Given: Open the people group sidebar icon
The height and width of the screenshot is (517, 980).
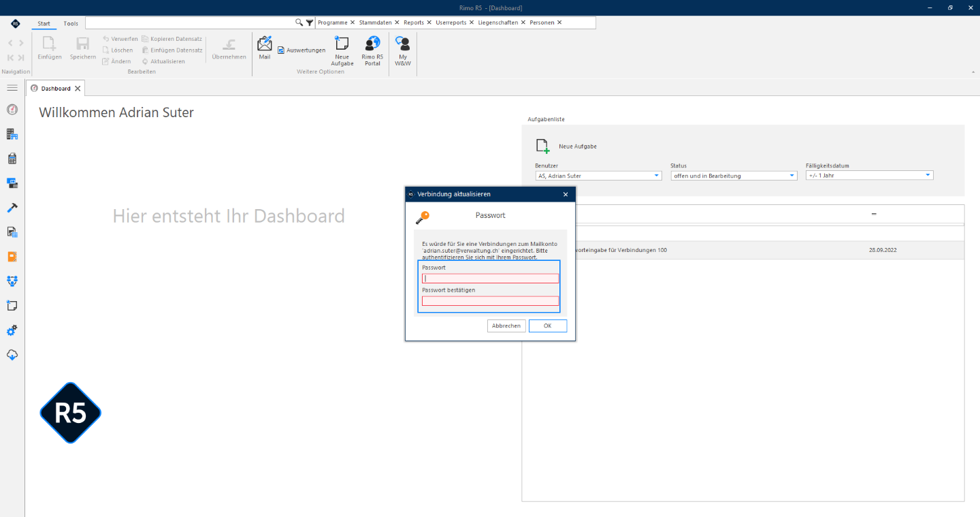Looking at the screenshot, I should click(x=12, y=281).
